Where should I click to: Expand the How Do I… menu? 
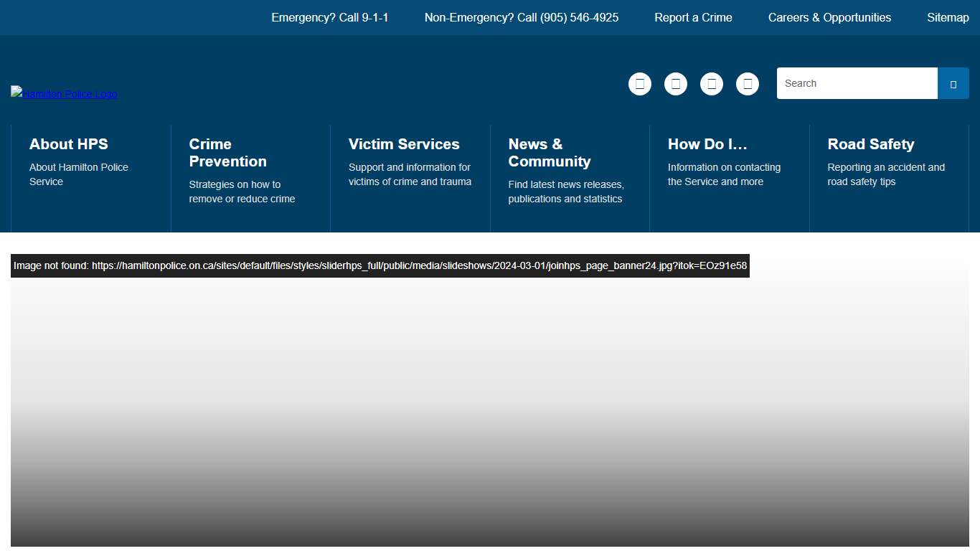pos(707,144)
